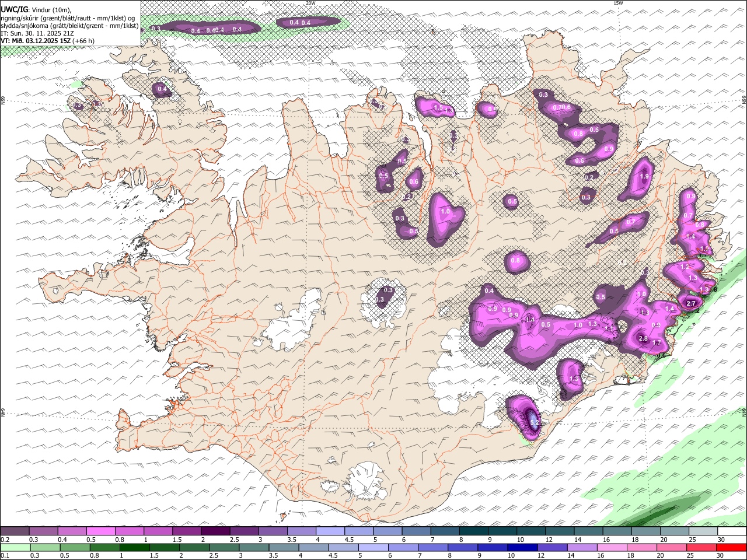Pick the lavender snow swatch for 4–4.5 mm
The height and width of the screenshot is (560, 747).
point(330,531)
